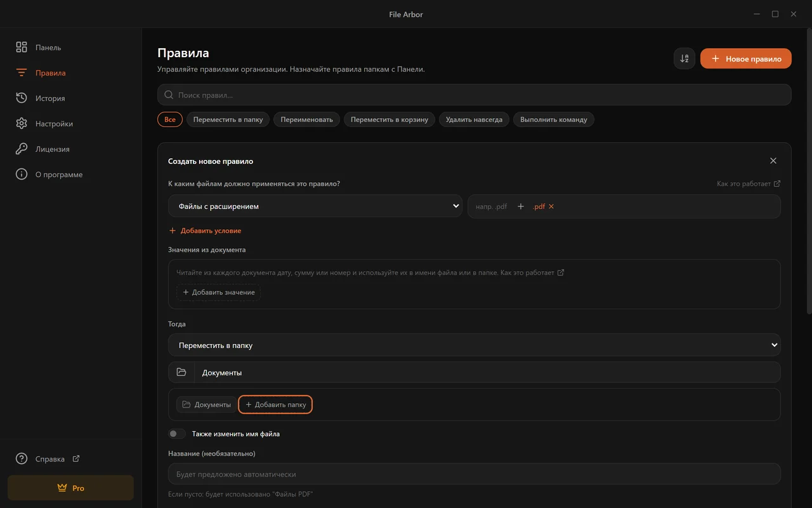Select the Все filter tab

coord(170,119)
